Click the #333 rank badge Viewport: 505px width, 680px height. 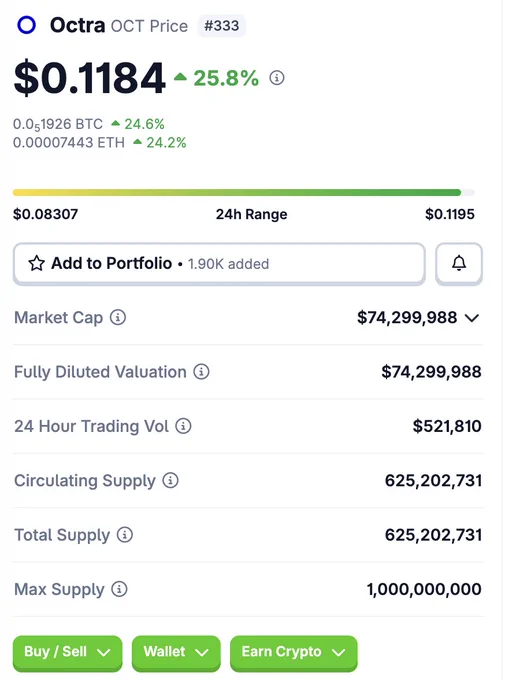point(221,26)
